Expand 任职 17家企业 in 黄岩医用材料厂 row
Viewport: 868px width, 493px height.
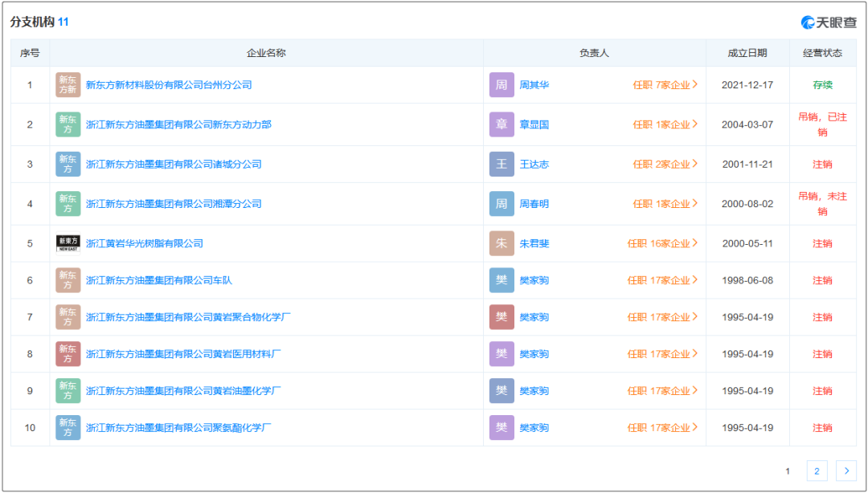662,354
